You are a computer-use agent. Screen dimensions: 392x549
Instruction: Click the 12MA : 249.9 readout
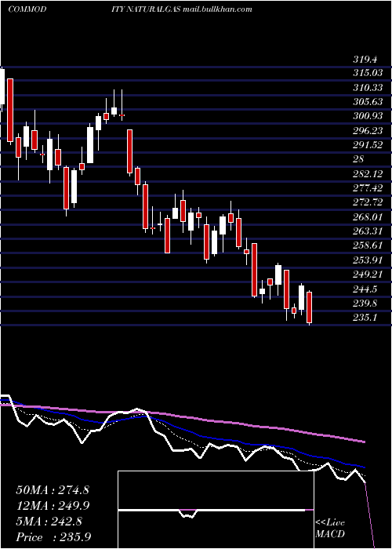(53, 506)
